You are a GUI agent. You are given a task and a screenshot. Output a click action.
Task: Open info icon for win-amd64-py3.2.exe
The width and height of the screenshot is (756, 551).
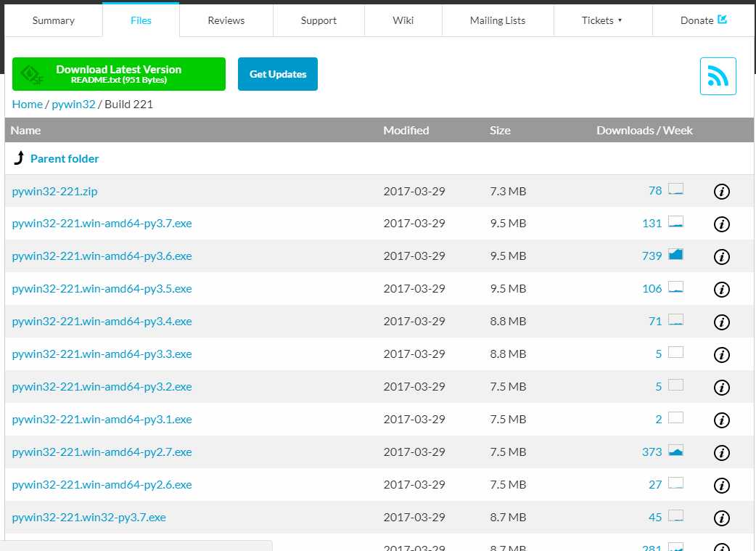point(721,388)
